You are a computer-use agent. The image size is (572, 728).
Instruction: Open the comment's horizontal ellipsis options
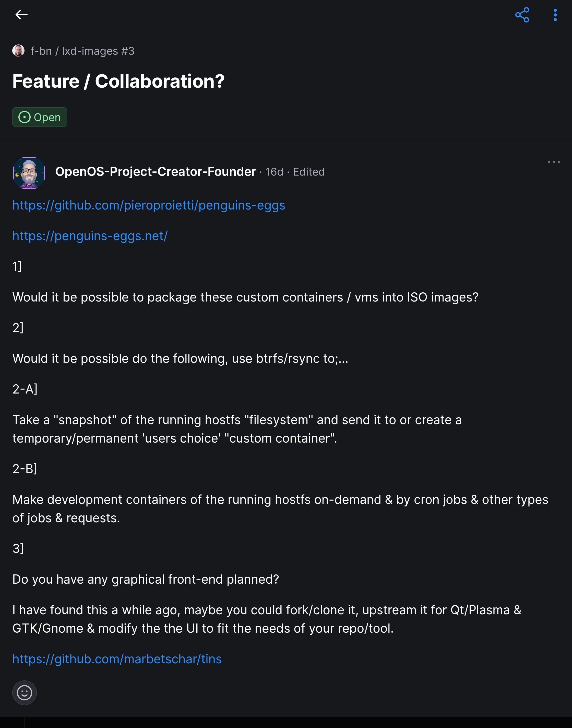click(x=553, y=162)
